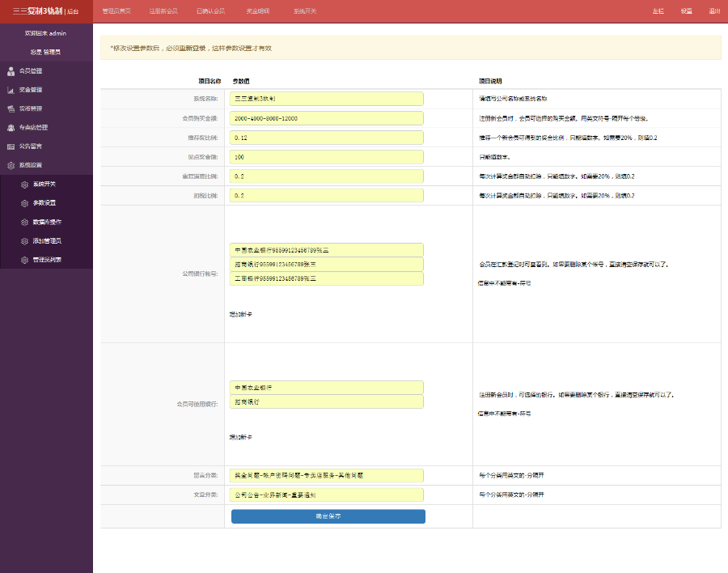Click the 专卖店管理 group icon

pos(11,128)
